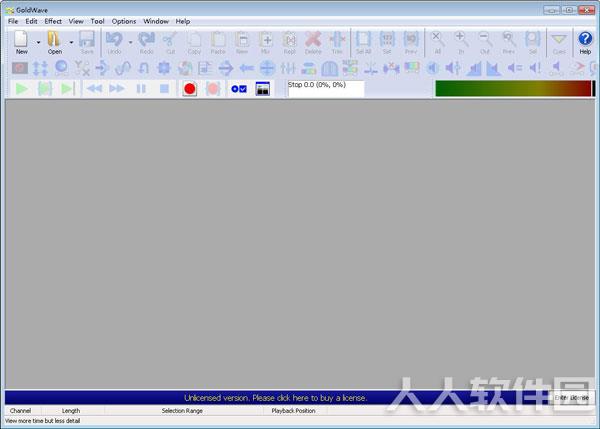This screenshot has height=429, width=600.
Task: Click the Save floppy disk icon
Action: [x=87, y=42]
